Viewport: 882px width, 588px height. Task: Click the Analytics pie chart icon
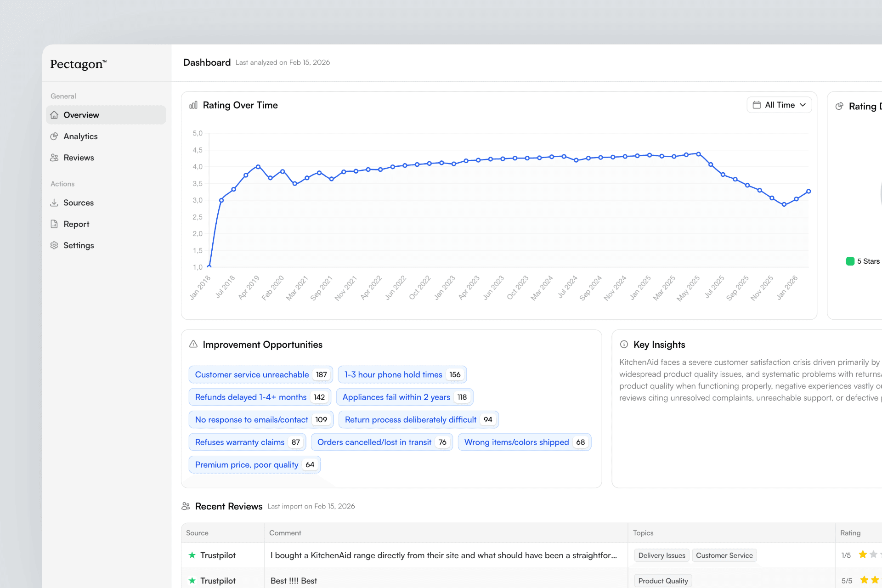(x=54, y=136)
